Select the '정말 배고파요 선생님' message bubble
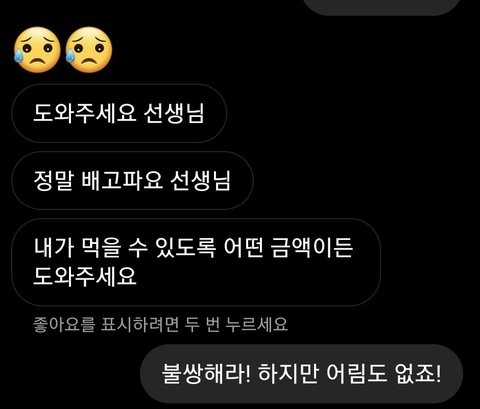Image resolution: width=480 pixels, height=409 pixels. [x=132, y=180]
